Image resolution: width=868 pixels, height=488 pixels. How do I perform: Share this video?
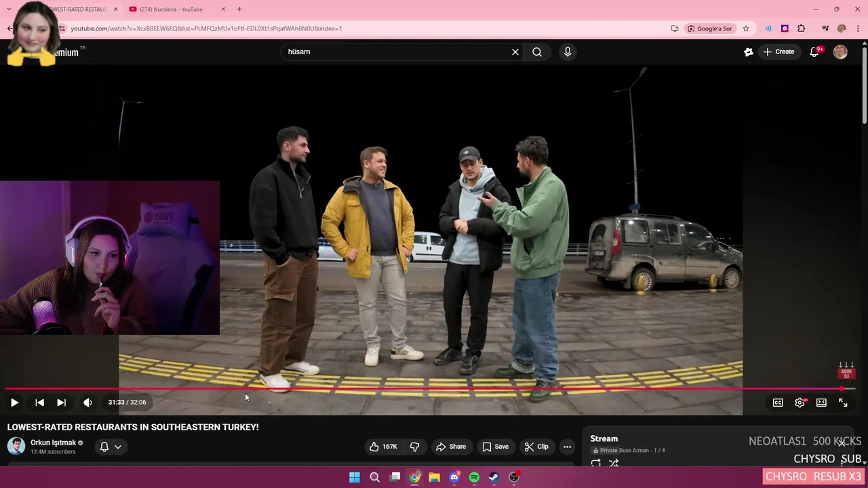point(451,447)
